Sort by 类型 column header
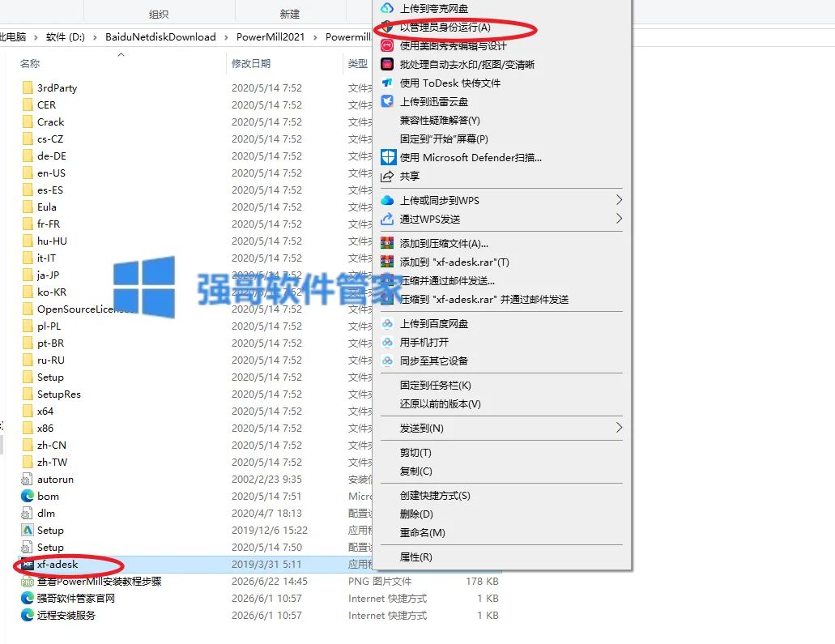The width and height of the screenshot is (835, 644). (x=358, y=63)
